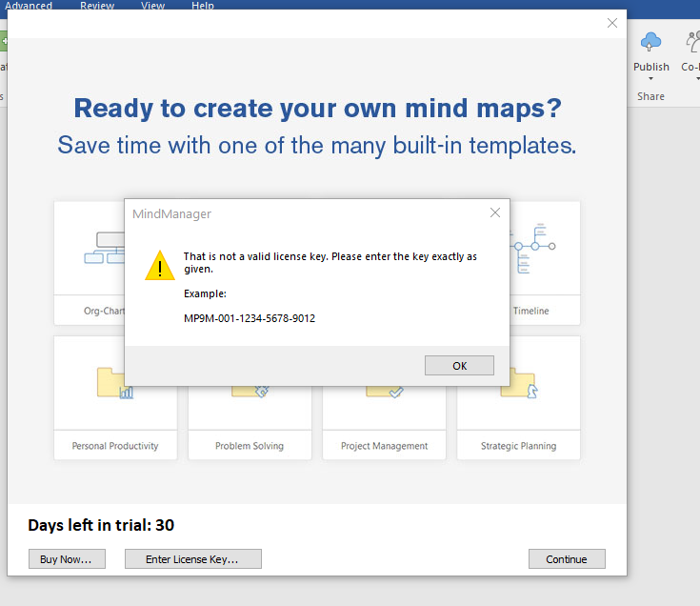This screenshot has height=606, width=700.
Task: Click the Buy Now... button
Action: [x=66, y=559]
